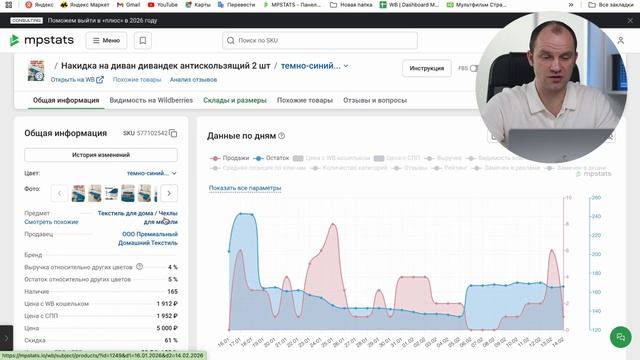Expand collapsed left sidebar arrow
The image size is (640, 360).
(6, 338)
